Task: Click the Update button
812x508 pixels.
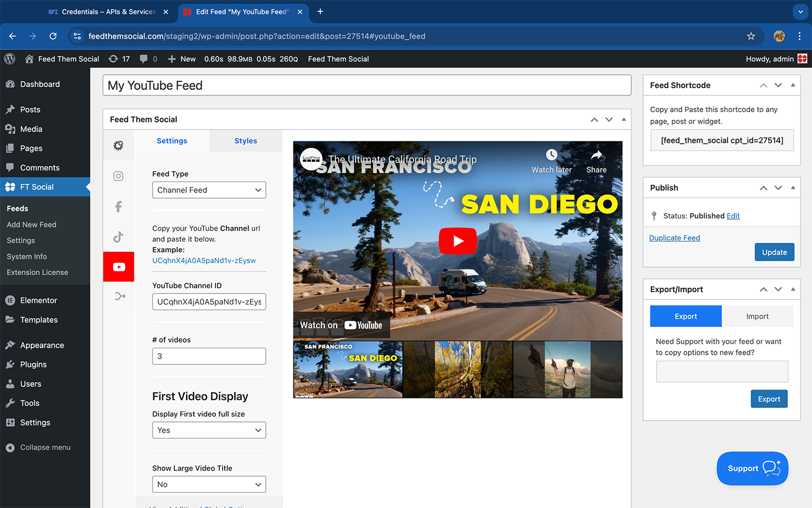Action: point(775,252)
